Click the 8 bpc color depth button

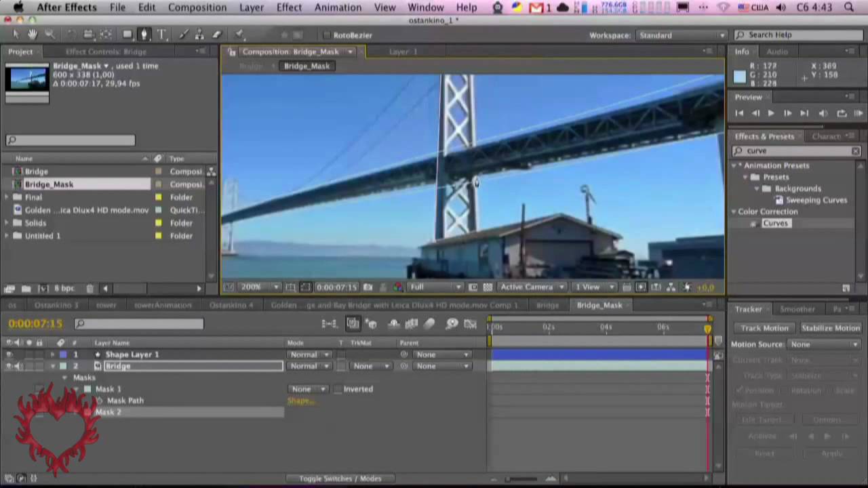point(64,289)
